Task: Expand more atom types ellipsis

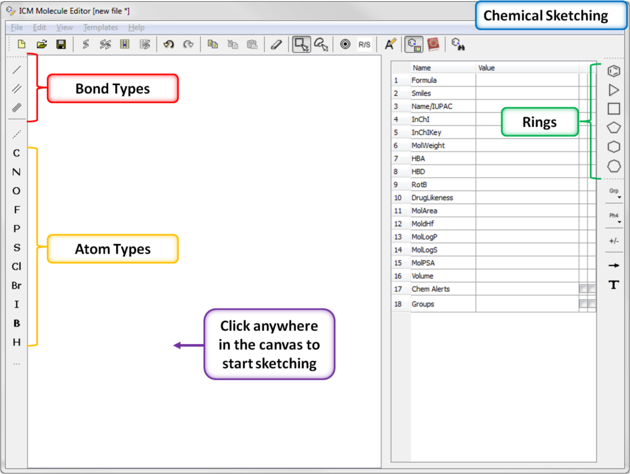Action: pyautogui.click(x=17, y=364)
